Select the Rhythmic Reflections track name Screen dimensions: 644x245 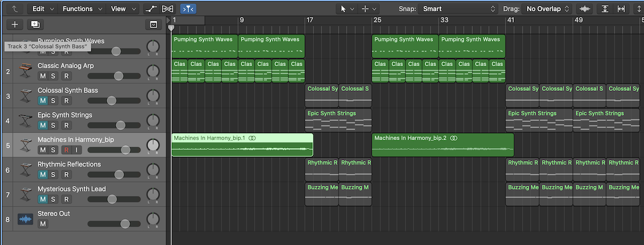[69, 164]
